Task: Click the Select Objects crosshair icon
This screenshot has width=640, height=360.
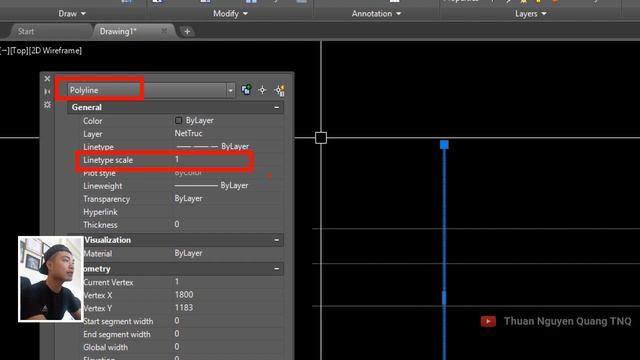Action: pyautogui.click(x=262, y=90)
